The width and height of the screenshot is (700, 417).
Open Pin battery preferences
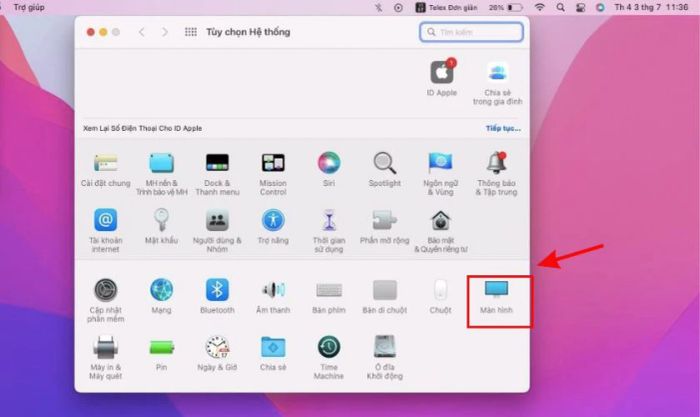tap(161, 353)
